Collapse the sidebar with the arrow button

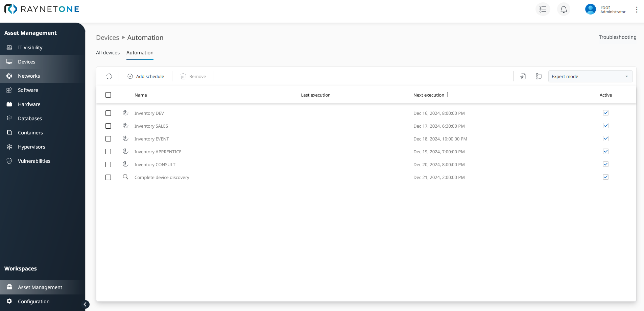click(x=86, y=304)
